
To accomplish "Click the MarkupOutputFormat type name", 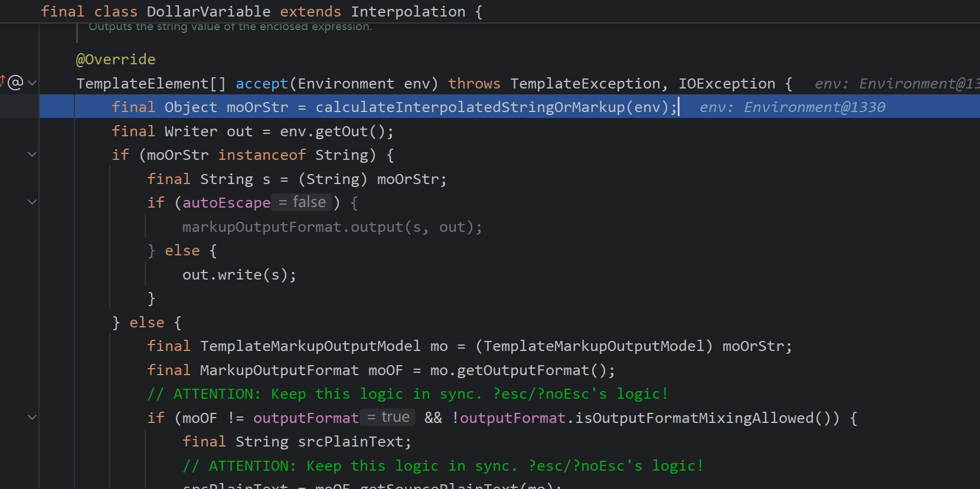I will [279, 370].
